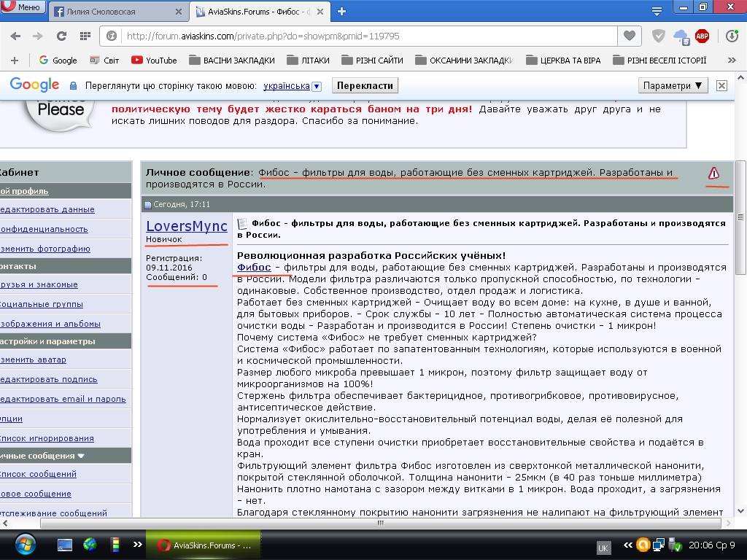Open the LoversMync user profile link
This screenshot has width=747, height=560.
(187, 226)
